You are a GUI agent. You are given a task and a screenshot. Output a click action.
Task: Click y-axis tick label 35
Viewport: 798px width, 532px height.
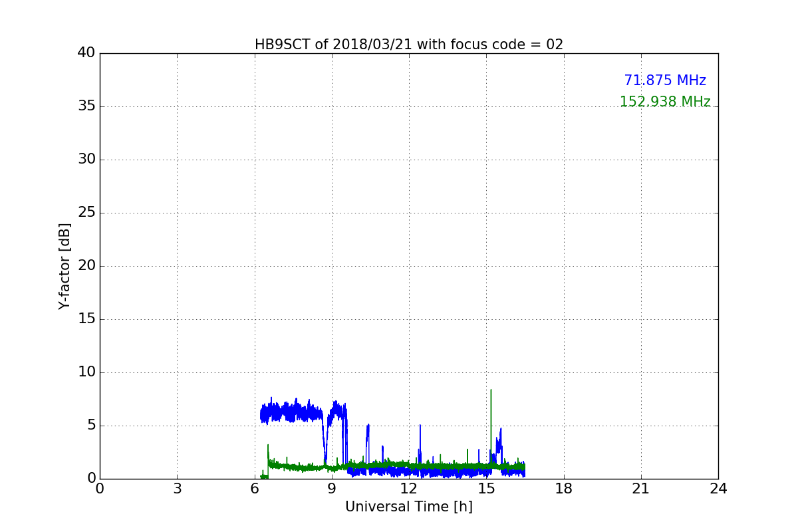[86, 106]
